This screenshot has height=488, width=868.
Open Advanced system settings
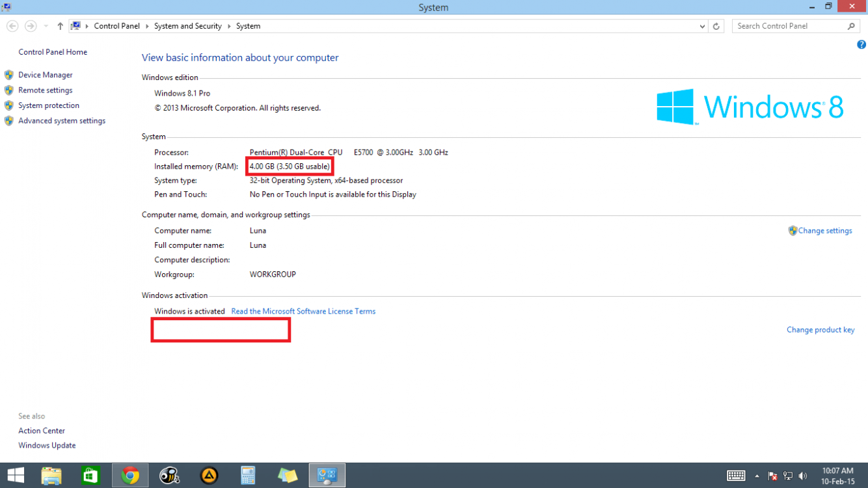(62, 121)
